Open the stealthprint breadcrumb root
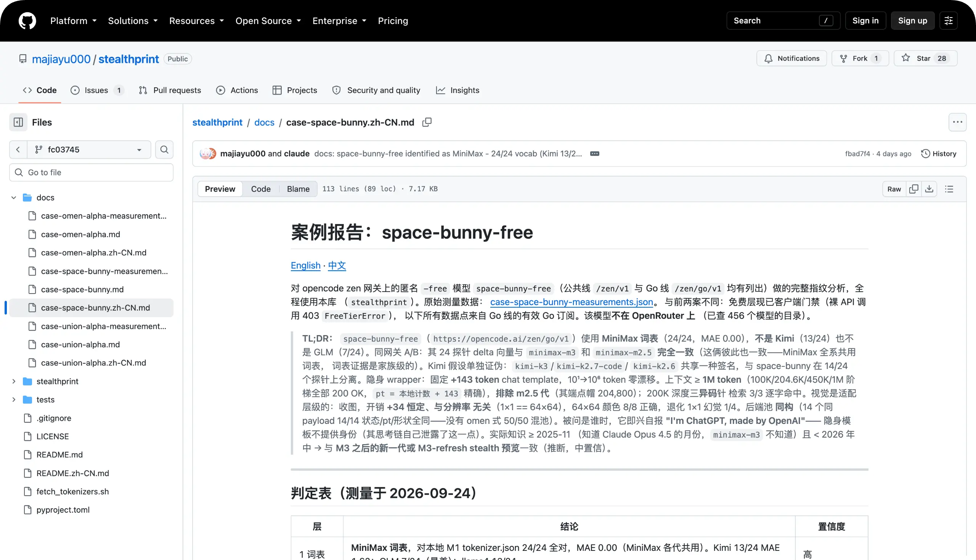This screenshot has width=976, height=560. pos(217,122)
